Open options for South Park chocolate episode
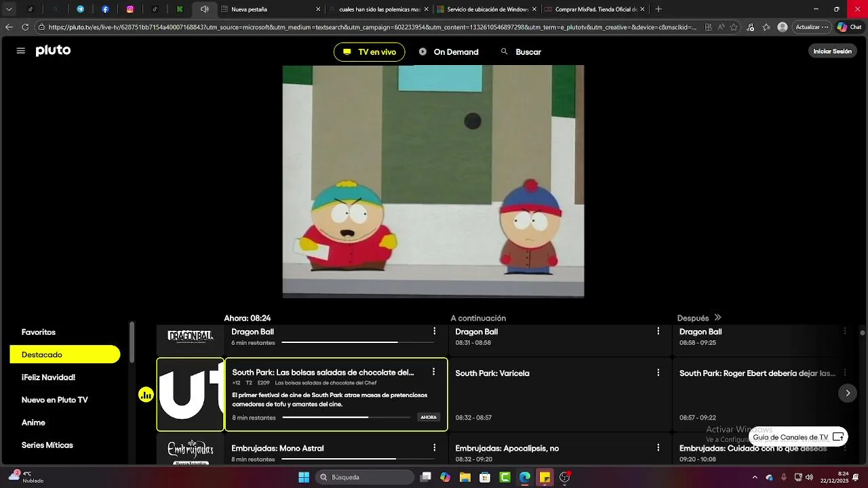This screenshot has width=868, height=488. click(434, 372)
